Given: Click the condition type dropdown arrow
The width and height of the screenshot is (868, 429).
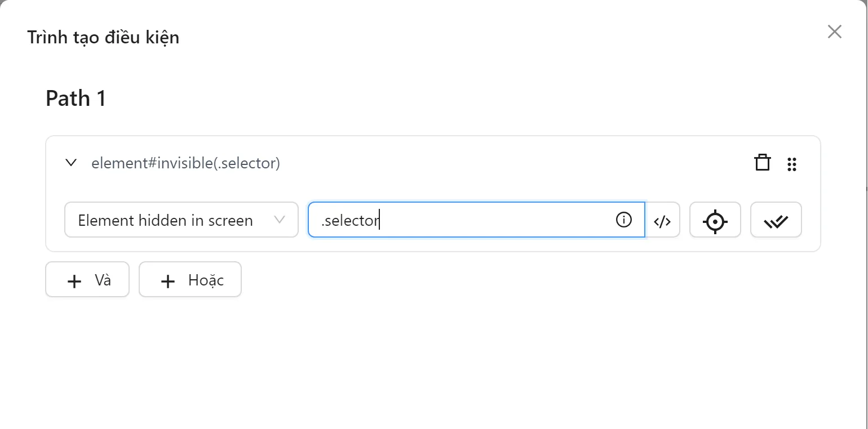Looking at the screenshot, I should (279, 220).
